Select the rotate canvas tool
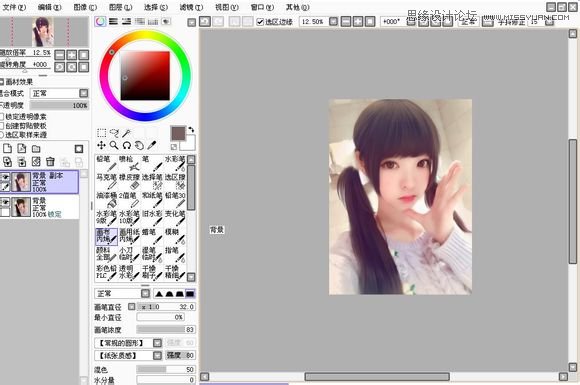The image size is (580, 385). tap(127, 145)
